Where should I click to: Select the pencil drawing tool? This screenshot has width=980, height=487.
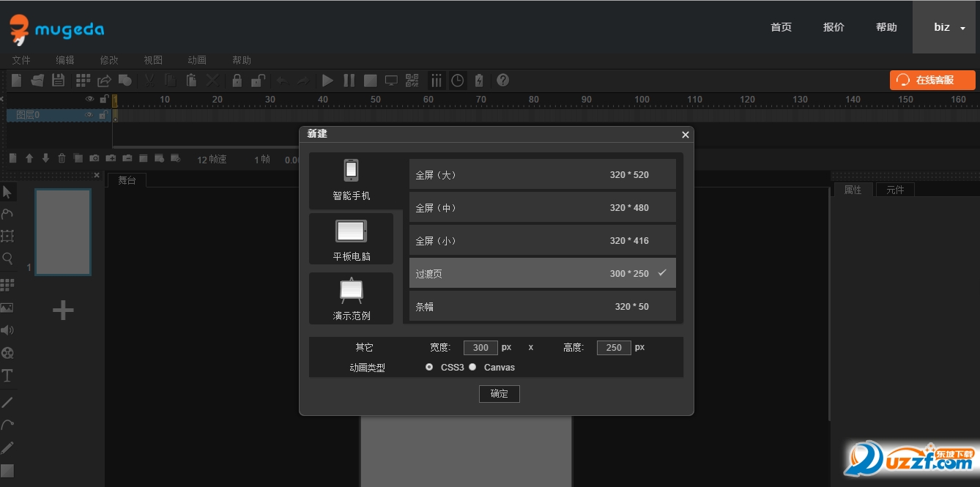click(7, 447)
